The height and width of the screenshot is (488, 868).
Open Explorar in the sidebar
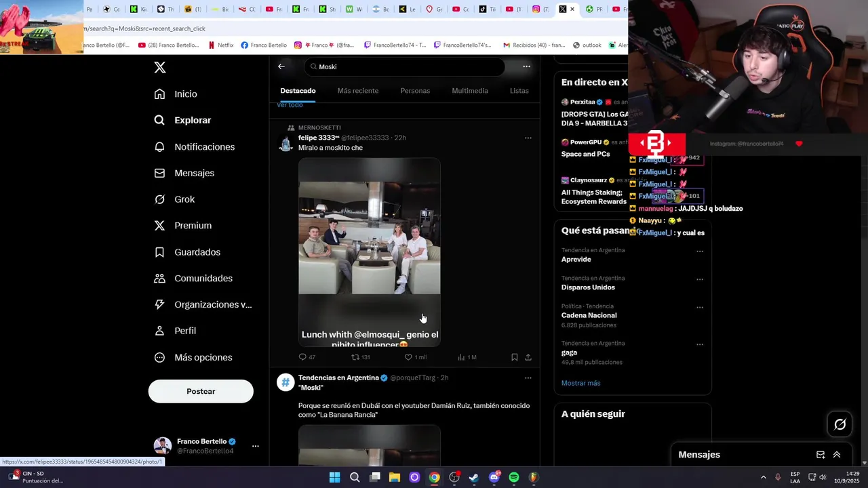(x=182, y=120)
